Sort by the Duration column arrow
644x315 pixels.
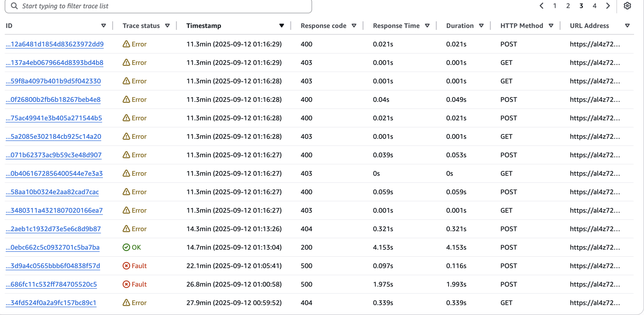[x=481, y=26]
